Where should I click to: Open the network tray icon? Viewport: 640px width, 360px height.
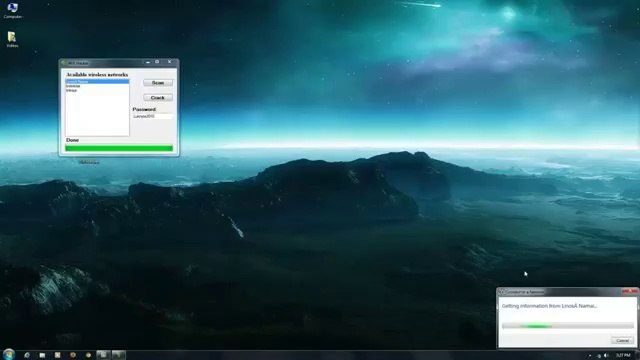[599, 356]
